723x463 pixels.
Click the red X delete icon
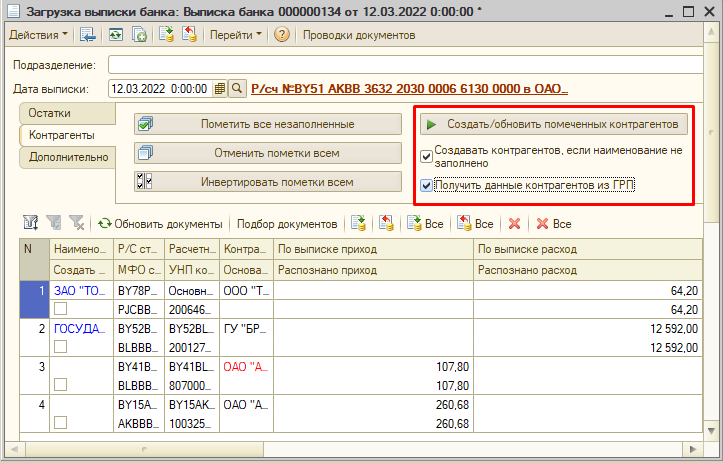click(x=515, y=224)
